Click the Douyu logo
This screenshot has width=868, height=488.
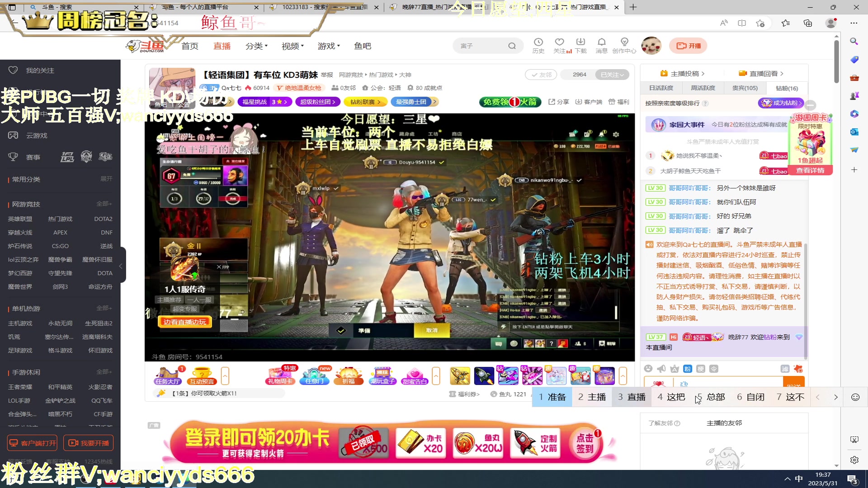click(145, 46)
